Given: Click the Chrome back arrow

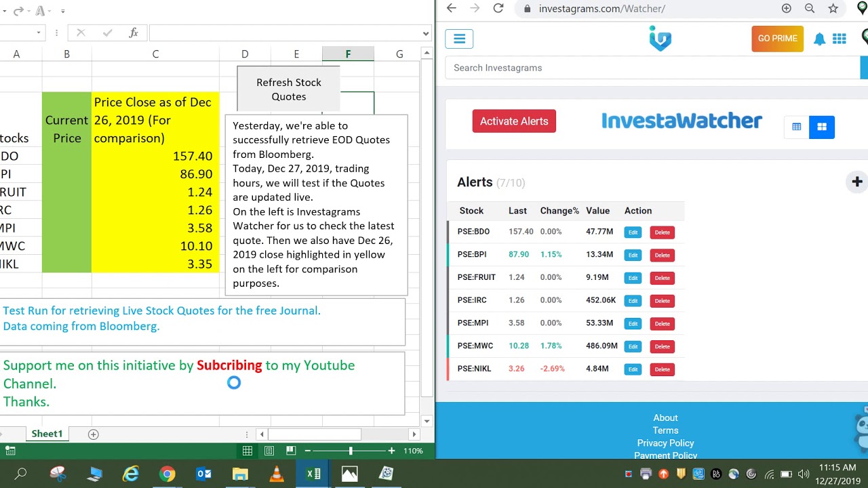Looking at the screenshot, I should tap(451, 8).
